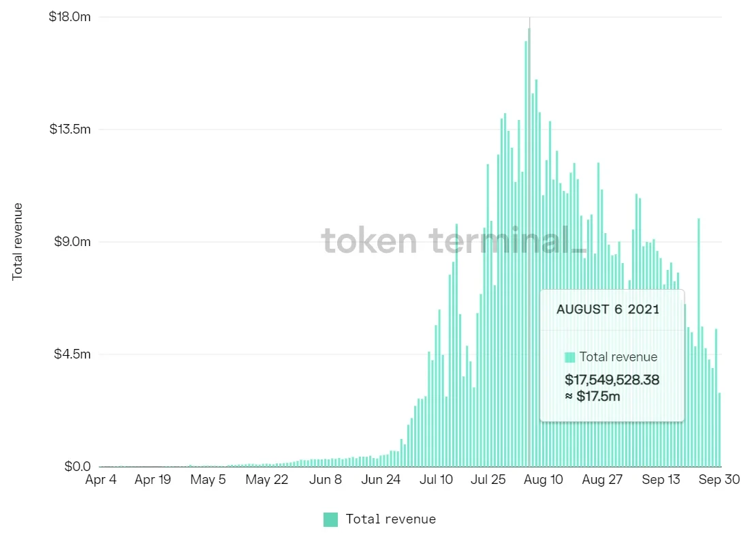The height and width of the screenshot is (533, 756).
Task: Click the vertical Total revenue y-axis title
Action: click(x=18, y=241)
